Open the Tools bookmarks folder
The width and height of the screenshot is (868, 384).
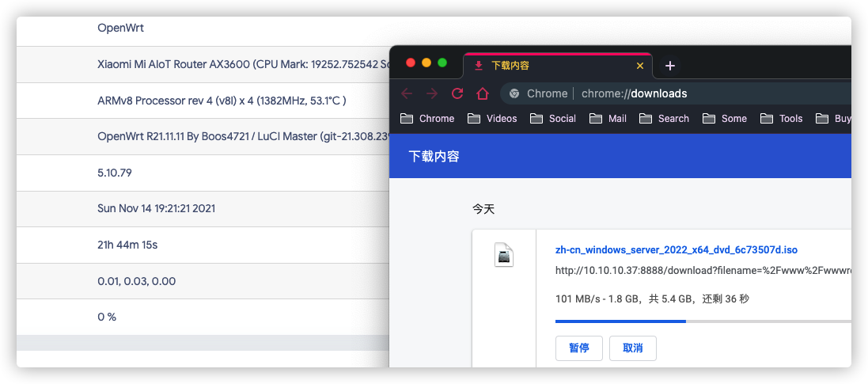pos(781,119)
